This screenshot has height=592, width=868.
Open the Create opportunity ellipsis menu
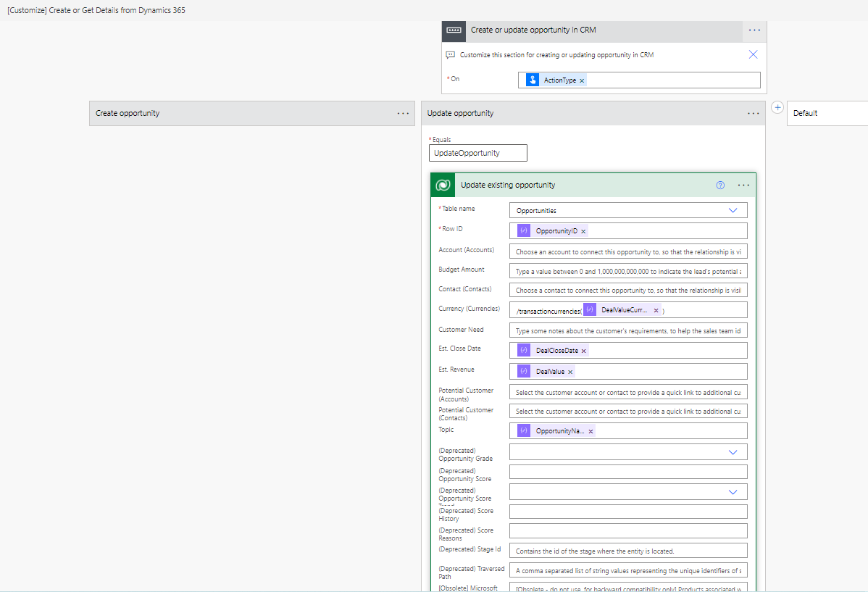coord(403,114)
